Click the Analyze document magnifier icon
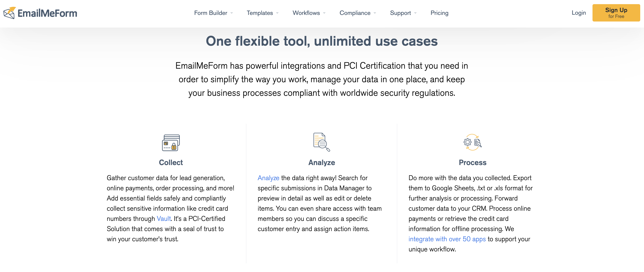644x272 pixels. coord(321,142)
